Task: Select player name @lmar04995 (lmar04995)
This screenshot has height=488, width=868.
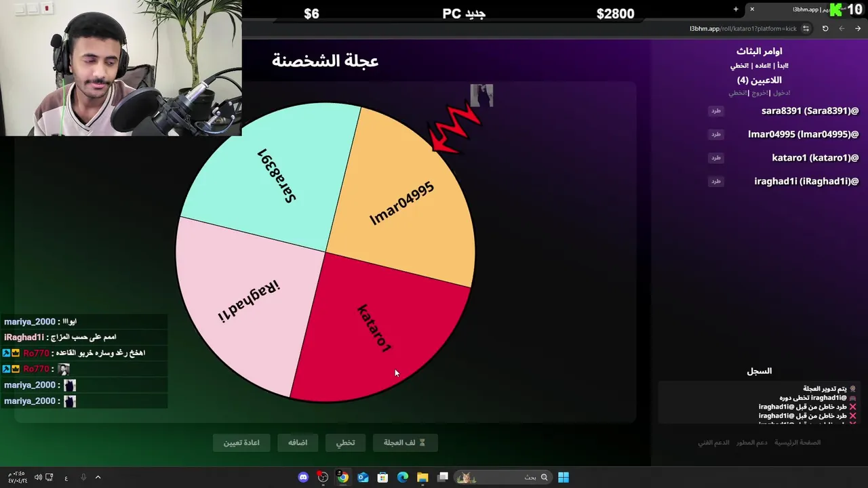Action: (x=804, y=134)
